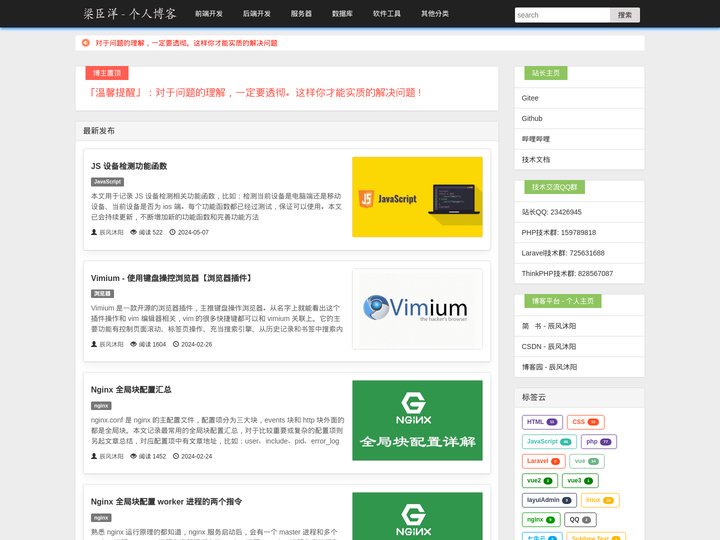Click the 搜索 search button
The height and width of the screenshot is (540, 720).
click(x=625, y=15)
